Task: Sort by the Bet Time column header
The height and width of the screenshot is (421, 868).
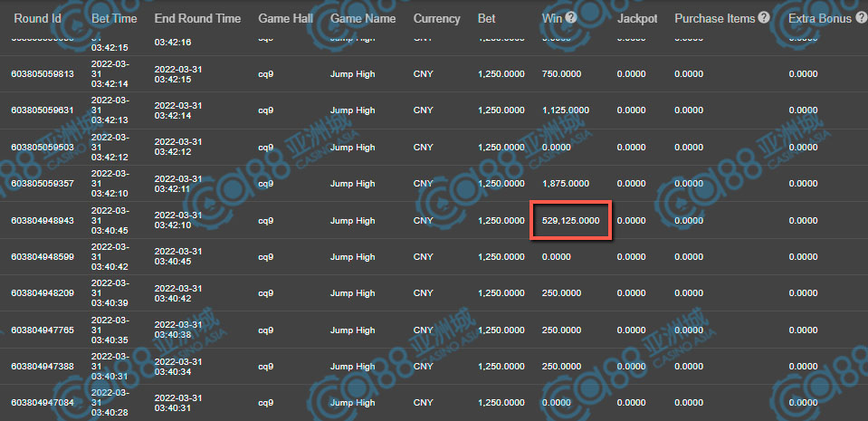Action: (x=115, y=18)
